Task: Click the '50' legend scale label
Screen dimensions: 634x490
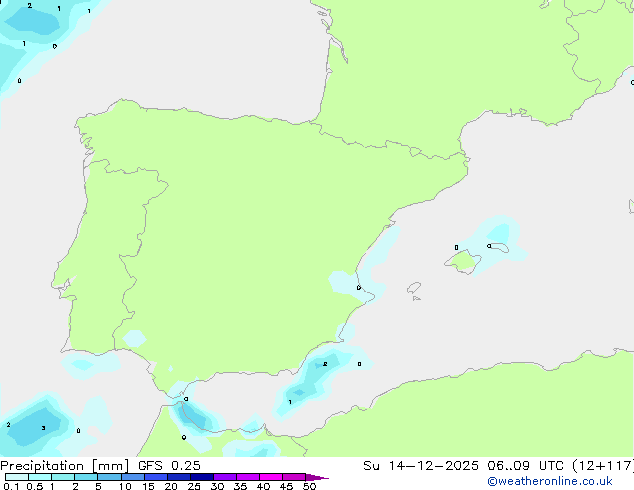Action: (309, 486)
